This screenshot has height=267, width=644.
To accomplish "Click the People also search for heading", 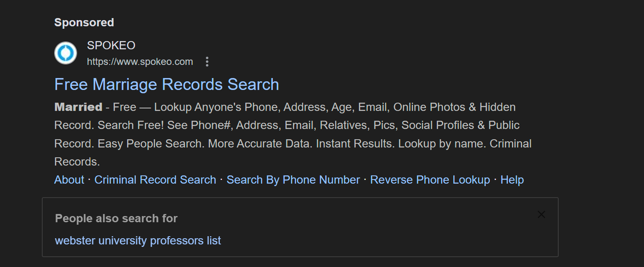I will 116,218.
